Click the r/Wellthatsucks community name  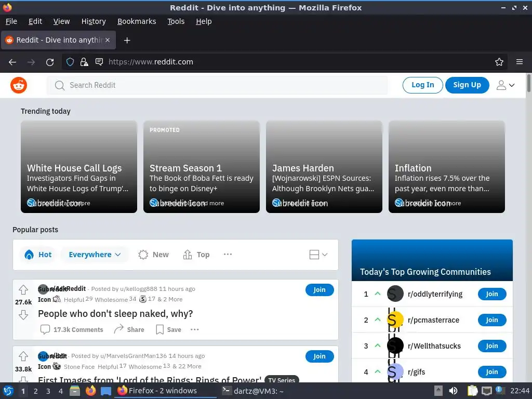tap(434, 346)
